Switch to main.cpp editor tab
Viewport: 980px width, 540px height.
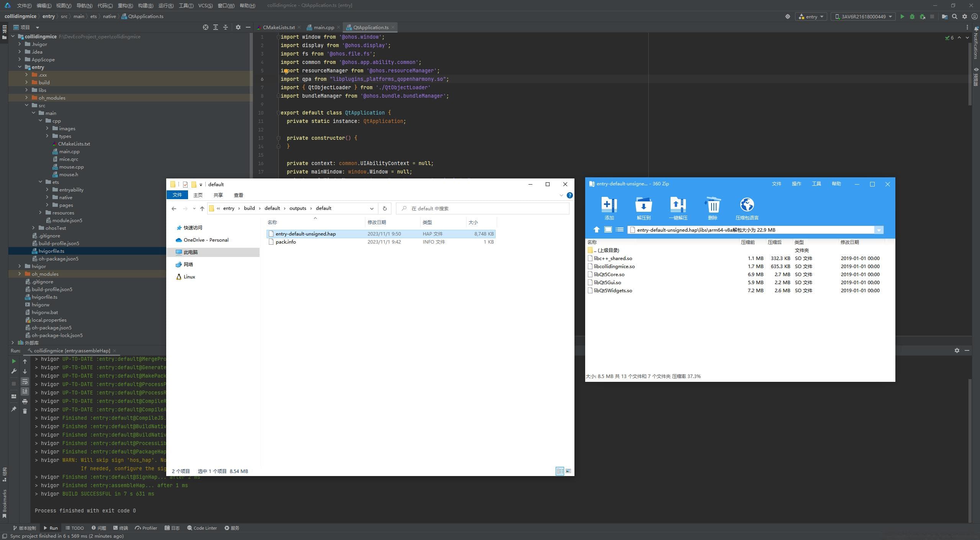(x=324, y=27)
